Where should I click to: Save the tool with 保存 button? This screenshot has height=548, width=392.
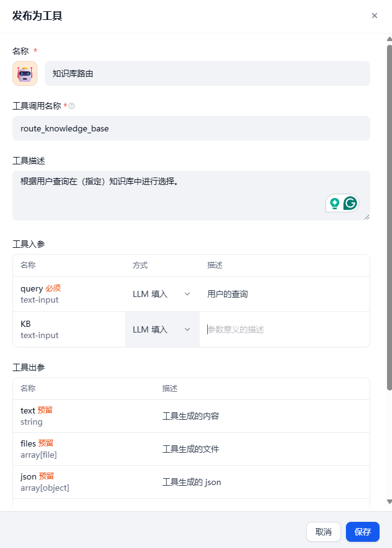(363, 532)
